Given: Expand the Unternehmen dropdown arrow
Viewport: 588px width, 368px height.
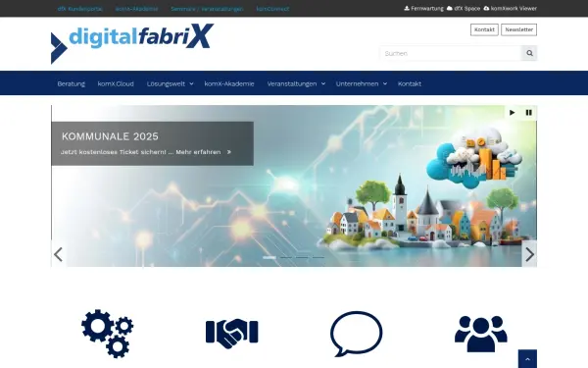Looking at the screenshot, I should (385, 83).
